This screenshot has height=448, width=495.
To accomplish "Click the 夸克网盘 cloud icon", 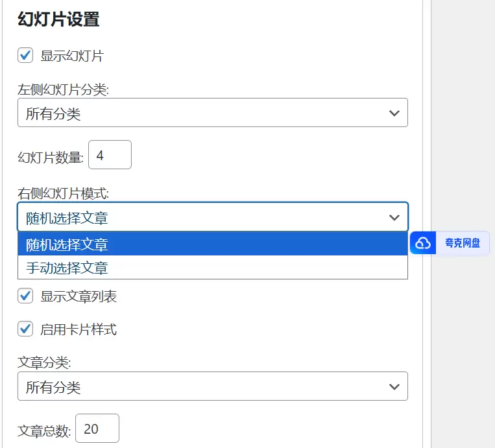I will [423, 243].
